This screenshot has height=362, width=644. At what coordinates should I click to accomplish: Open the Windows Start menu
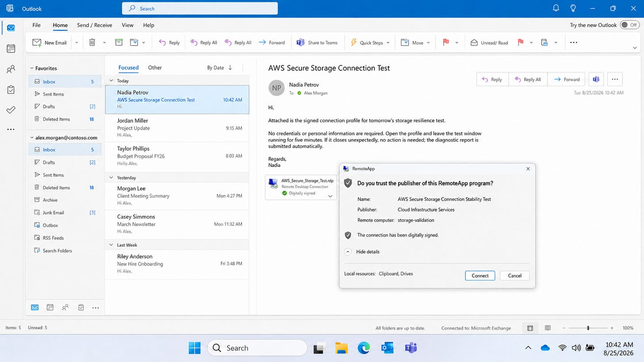click(194, 348)
